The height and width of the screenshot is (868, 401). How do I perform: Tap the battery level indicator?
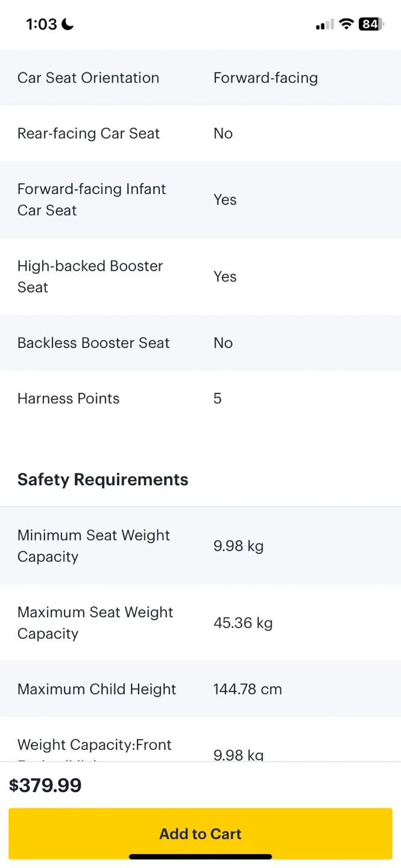pos(371,24)
